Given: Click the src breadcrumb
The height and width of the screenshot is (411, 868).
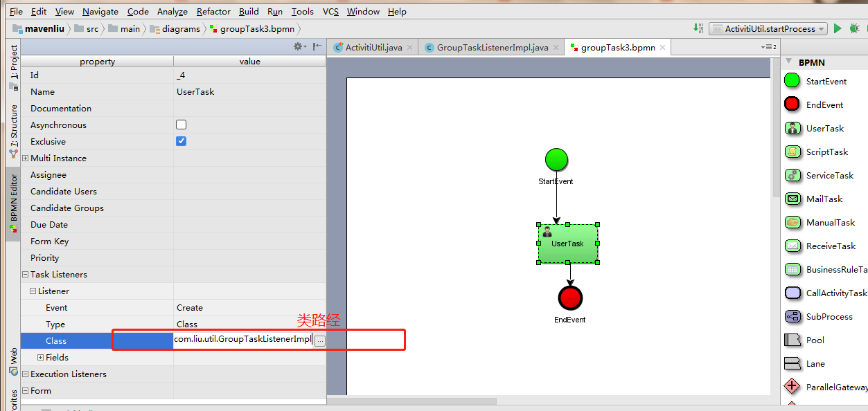Looking at the screenshot, I should (87, 29).
